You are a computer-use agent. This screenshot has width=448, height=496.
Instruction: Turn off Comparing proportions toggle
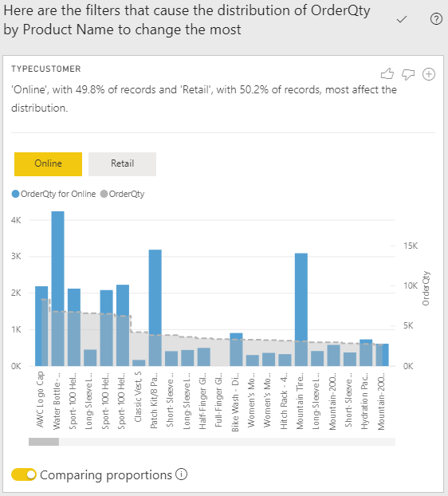coord(24,474)
